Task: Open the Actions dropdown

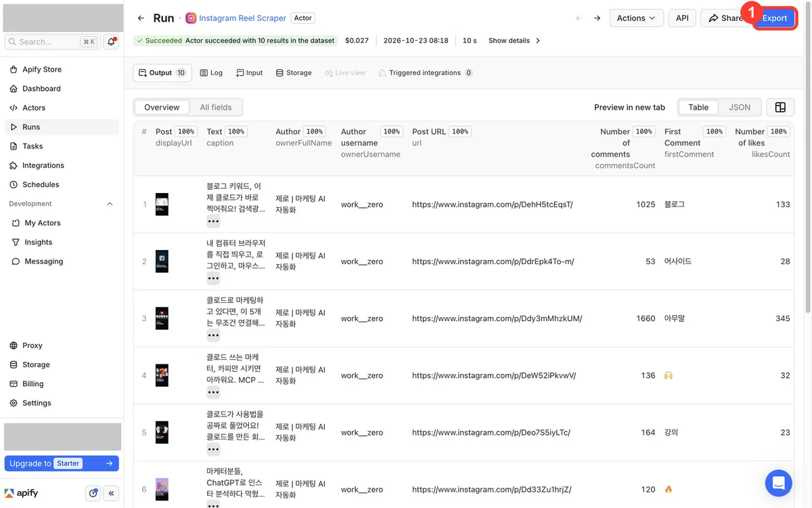Action: click(636, 18)
